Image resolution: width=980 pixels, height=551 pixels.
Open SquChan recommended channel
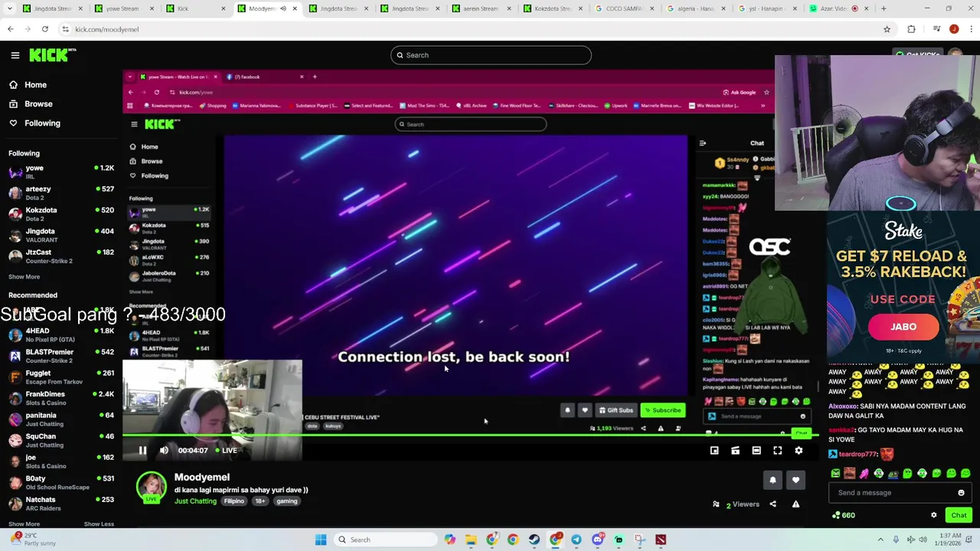tap(61, 440)
